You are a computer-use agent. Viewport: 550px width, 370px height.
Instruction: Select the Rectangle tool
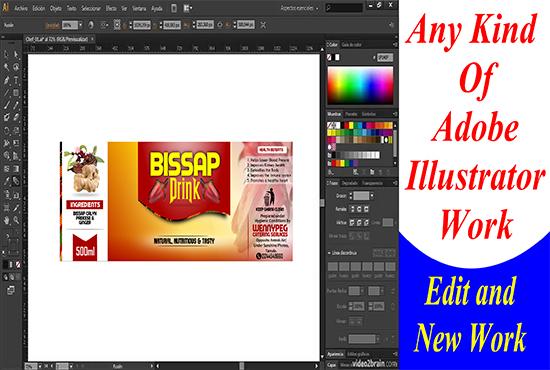[x=16, y=93]
